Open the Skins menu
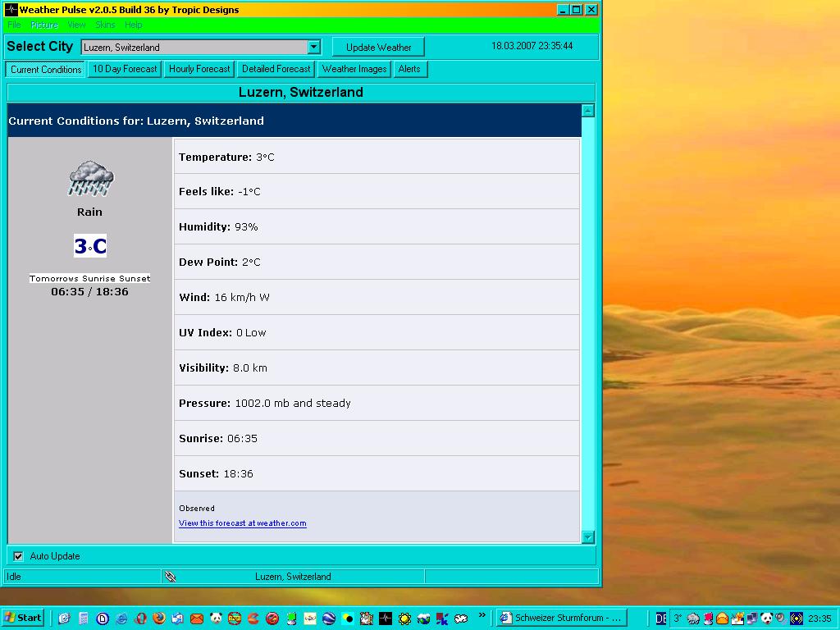The image size is (840, 630). 105,25
